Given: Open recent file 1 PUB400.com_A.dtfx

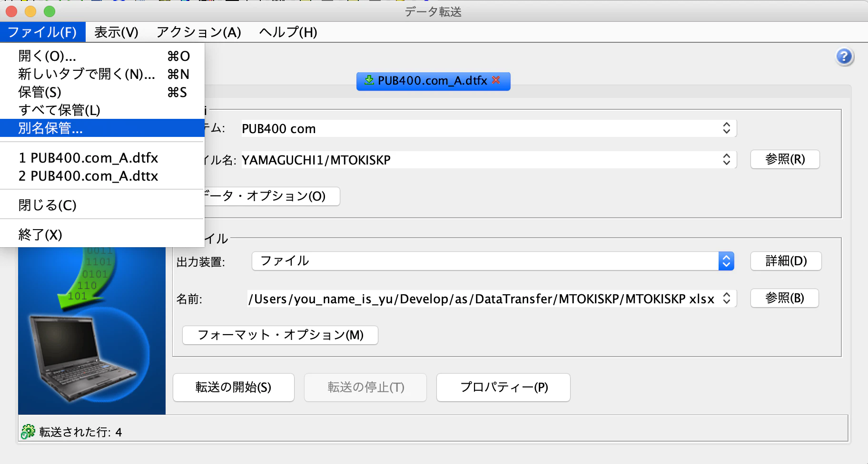Looking at the screenshot, I should click(102, 158).
